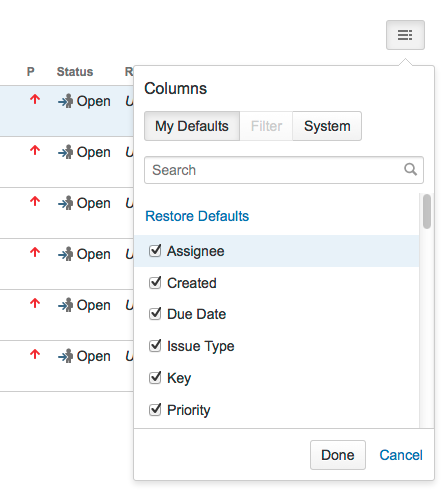Uncheck the Due Date checkbox
The image size is (442, 497).
(155, 314)
